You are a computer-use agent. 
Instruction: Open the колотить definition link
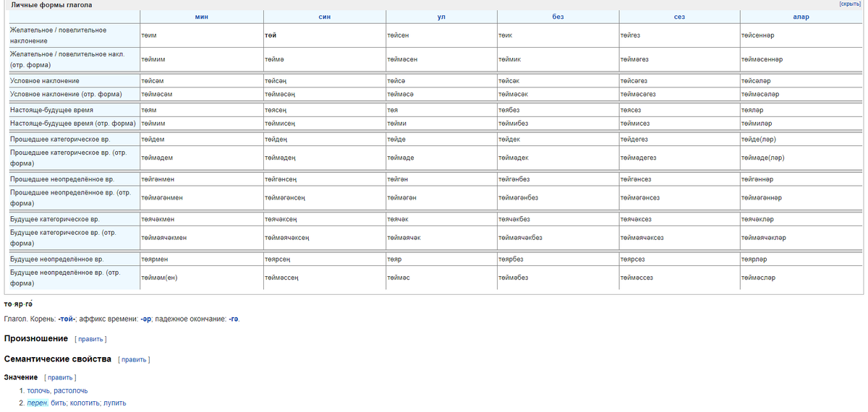point(84,403)
